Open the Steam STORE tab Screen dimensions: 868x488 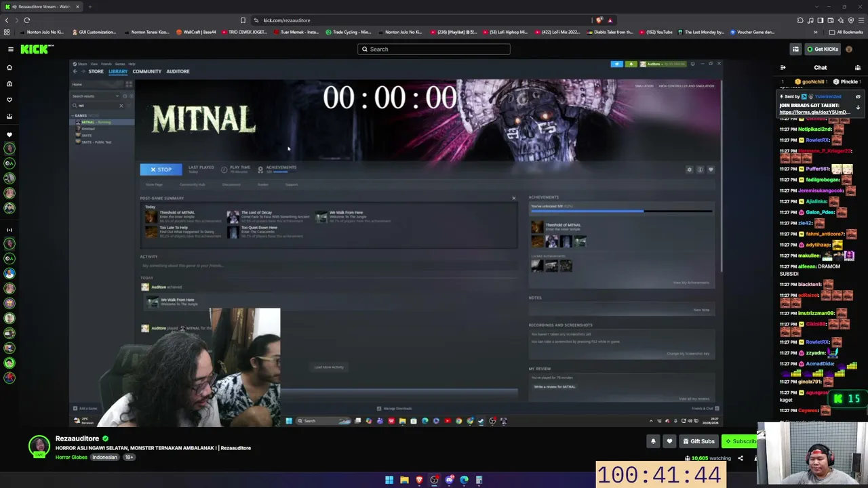(x=96, y=71)
